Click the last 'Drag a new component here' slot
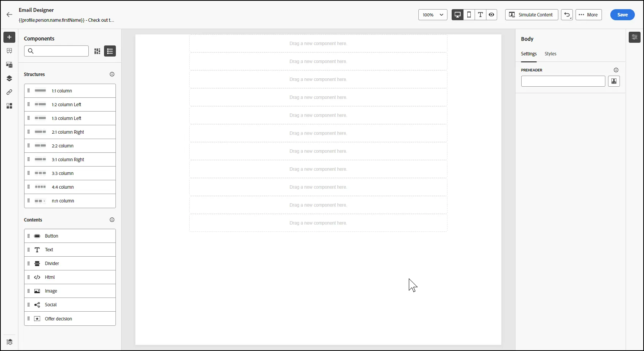 (x=318, y=223)
